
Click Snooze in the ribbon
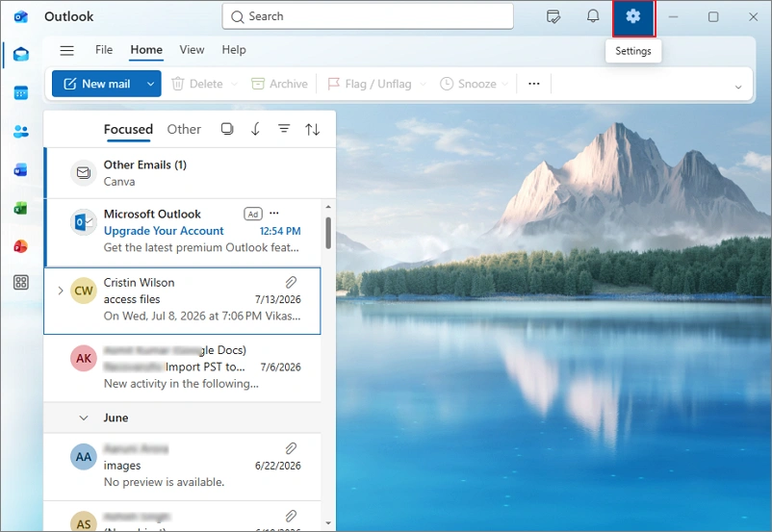click(x=468, y=84)
